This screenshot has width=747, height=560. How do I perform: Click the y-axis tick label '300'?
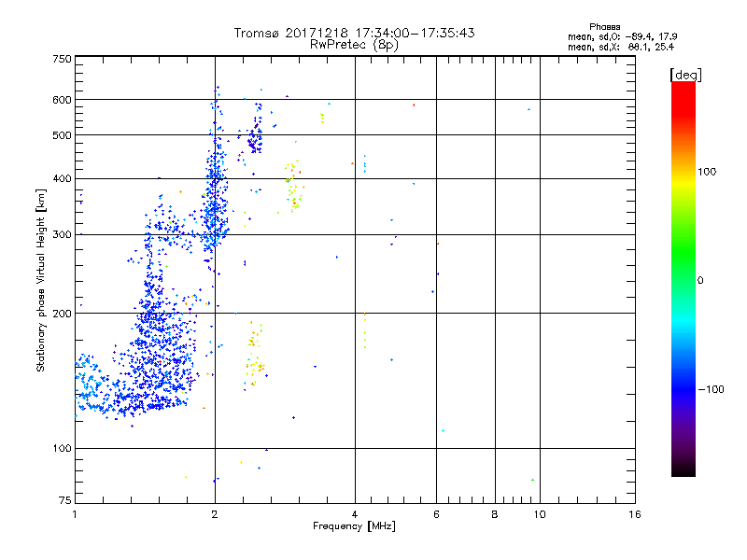(x=62, y=235)
